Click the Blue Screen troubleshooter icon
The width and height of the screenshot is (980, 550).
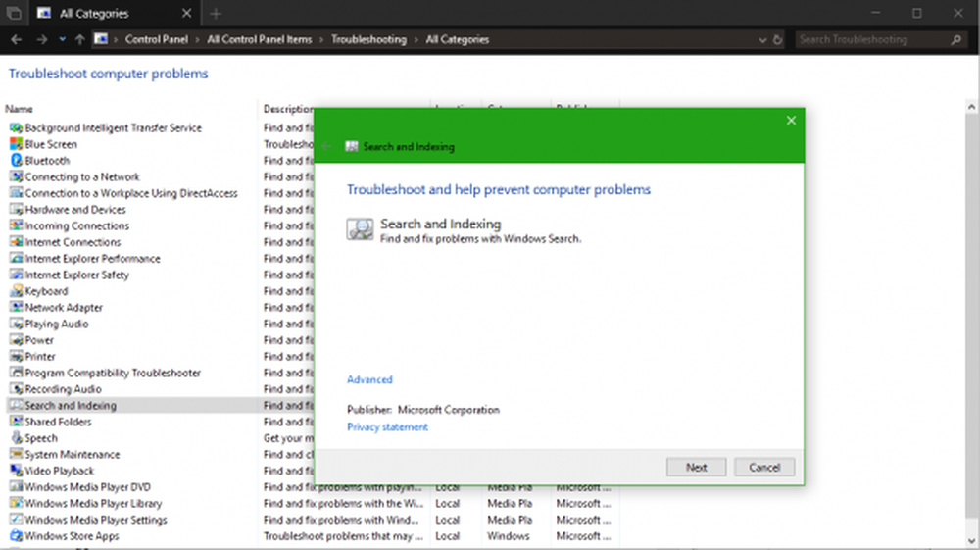[x=16, y=144]
